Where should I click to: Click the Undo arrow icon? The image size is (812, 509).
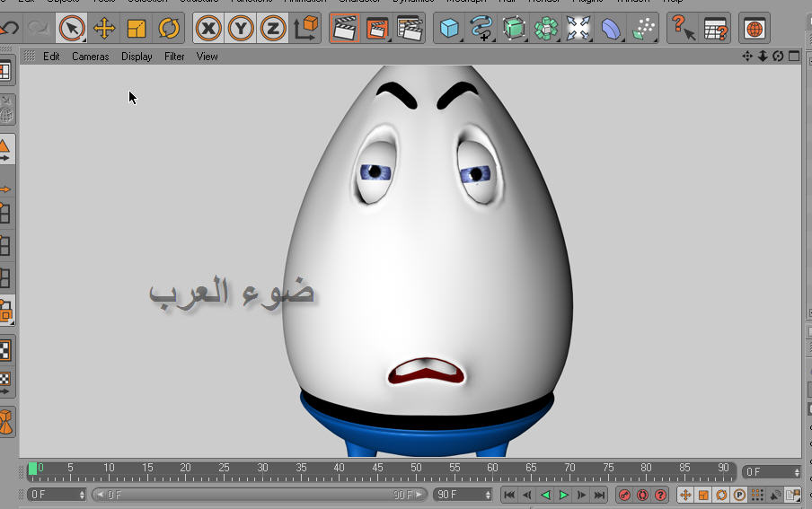coord(9,28)
